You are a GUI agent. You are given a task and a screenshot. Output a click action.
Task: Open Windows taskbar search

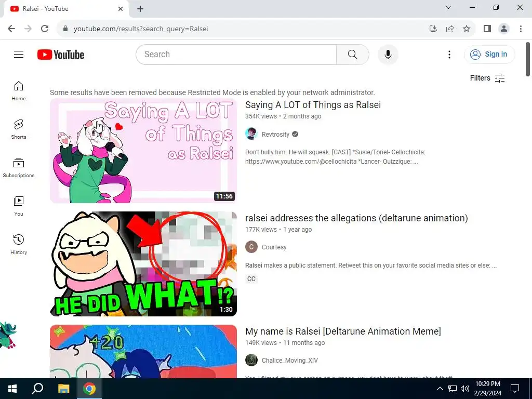37,389
